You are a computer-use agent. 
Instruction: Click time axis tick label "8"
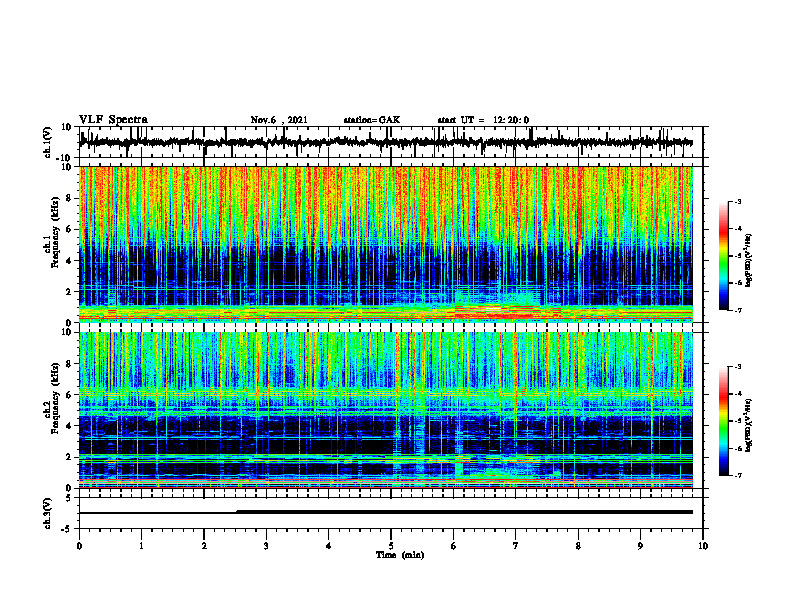[578, 546]
